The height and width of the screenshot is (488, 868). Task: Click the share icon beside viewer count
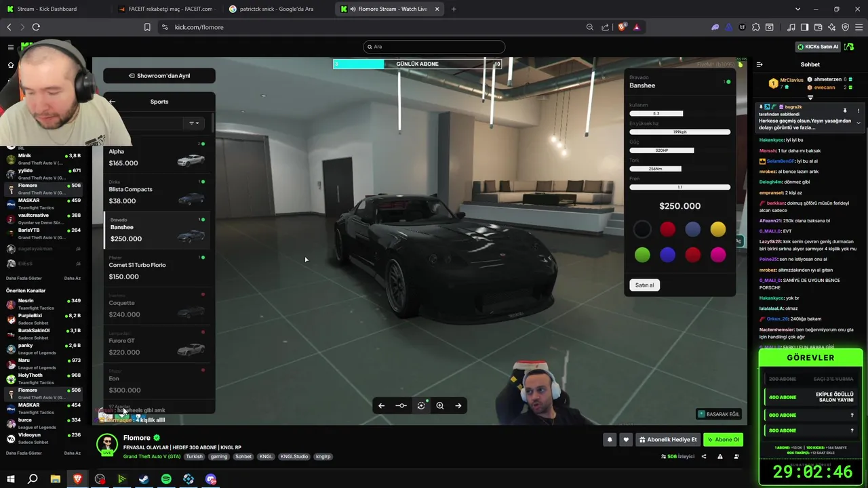pos(703,456)
